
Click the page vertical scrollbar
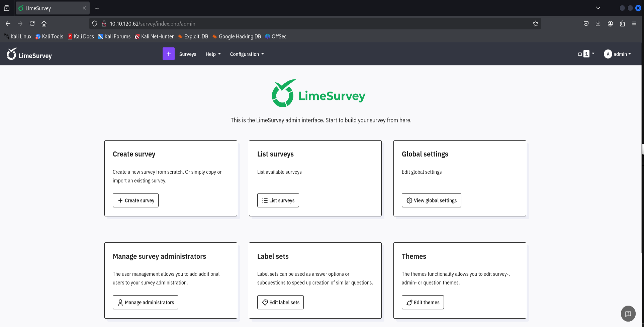tap(642, 147)
